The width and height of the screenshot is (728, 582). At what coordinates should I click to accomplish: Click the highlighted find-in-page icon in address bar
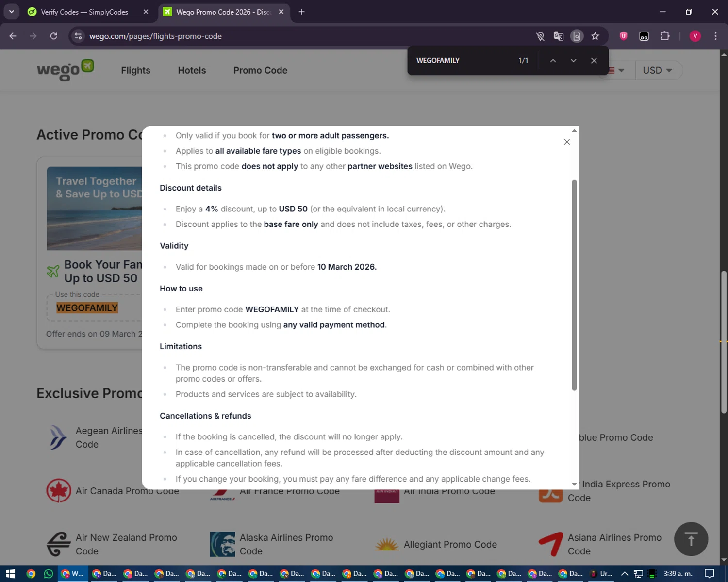coord(577,36)
